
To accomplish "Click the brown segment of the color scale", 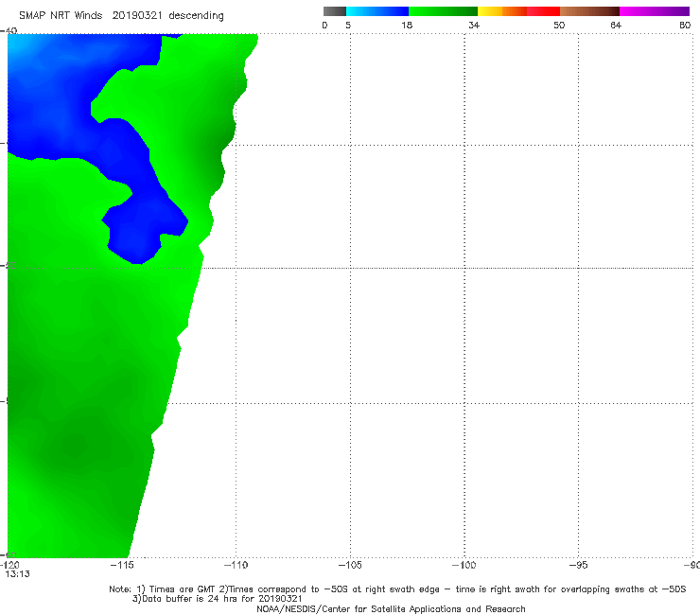I will click(589, 11).
